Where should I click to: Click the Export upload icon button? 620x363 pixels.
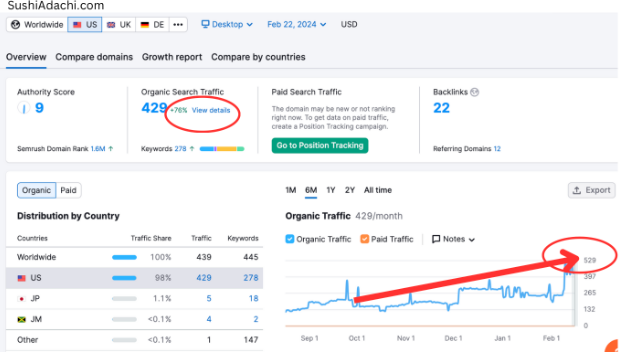pos(592,190)
